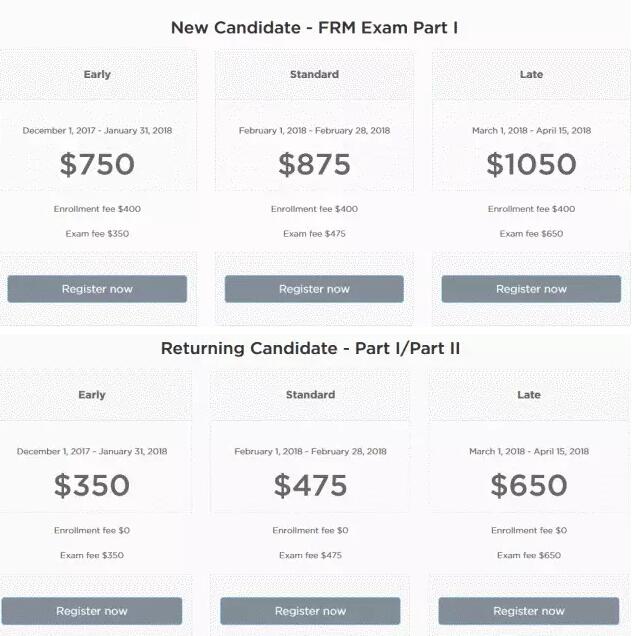Click the New Candidate - FRM Exam Part I heading
This screenshot has width=637, height=636.
point(314,27)
